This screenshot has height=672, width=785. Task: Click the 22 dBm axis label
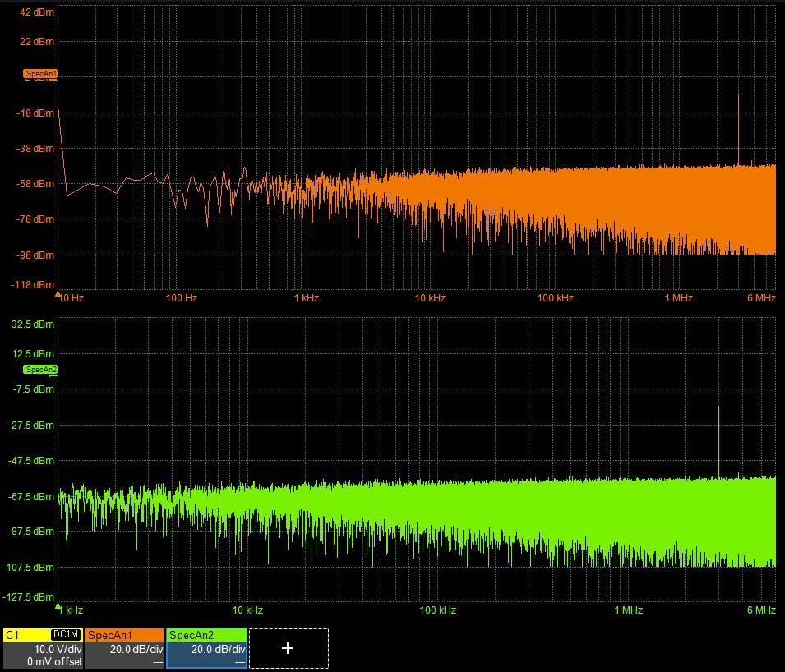click(x=36, y=42)
